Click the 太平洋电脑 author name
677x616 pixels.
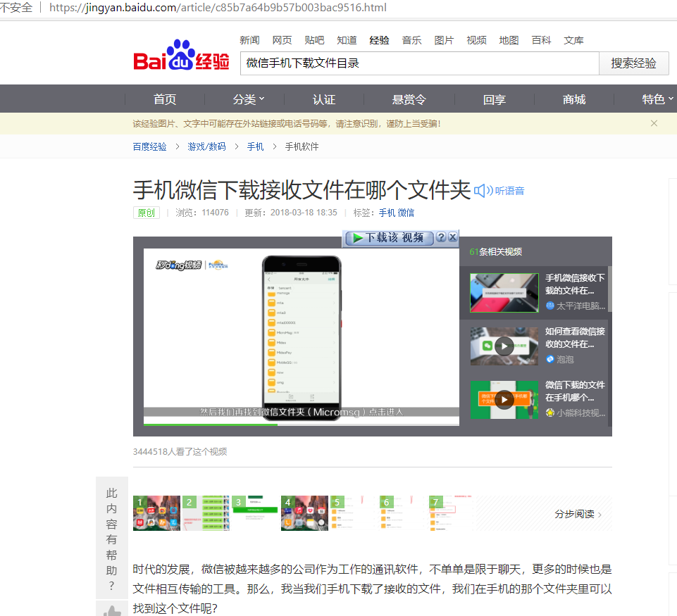[580, 306]
